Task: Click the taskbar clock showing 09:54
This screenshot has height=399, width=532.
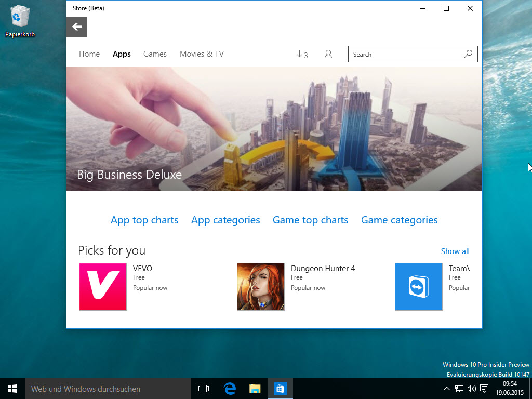Action: click(x=510, y=389)
